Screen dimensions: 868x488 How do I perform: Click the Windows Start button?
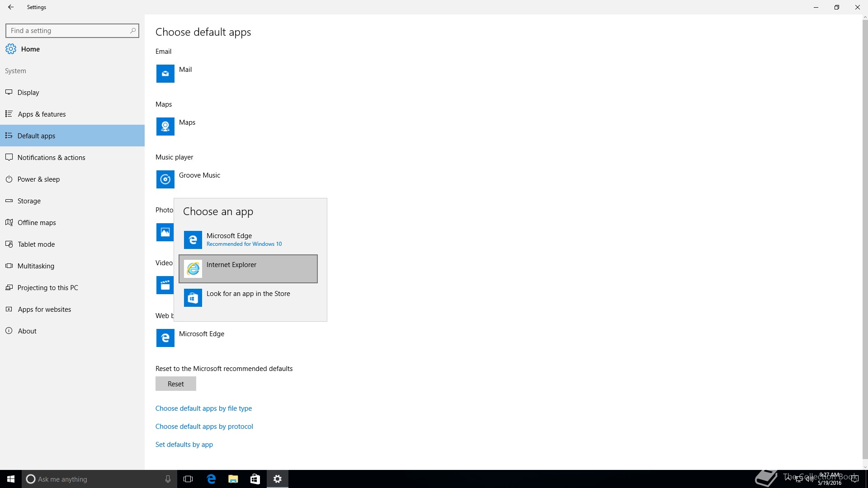[x=11, y=479]
